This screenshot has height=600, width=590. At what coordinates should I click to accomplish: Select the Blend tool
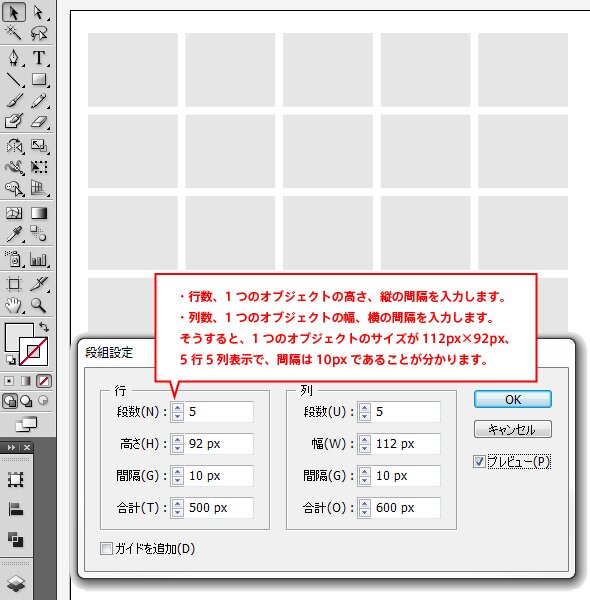pos(38,234)
